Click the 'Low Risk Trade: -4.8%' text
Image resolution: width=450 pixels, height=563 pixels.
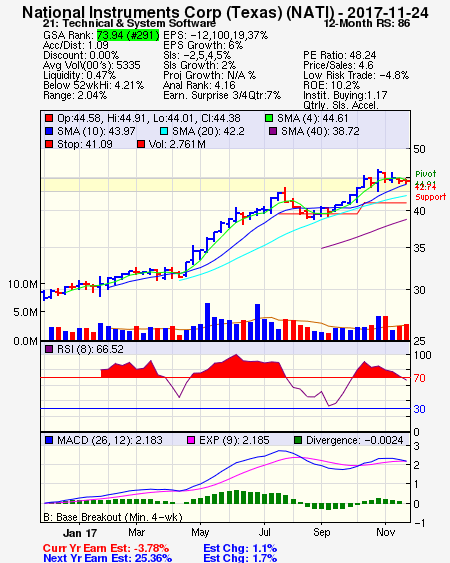coord(356,75)
